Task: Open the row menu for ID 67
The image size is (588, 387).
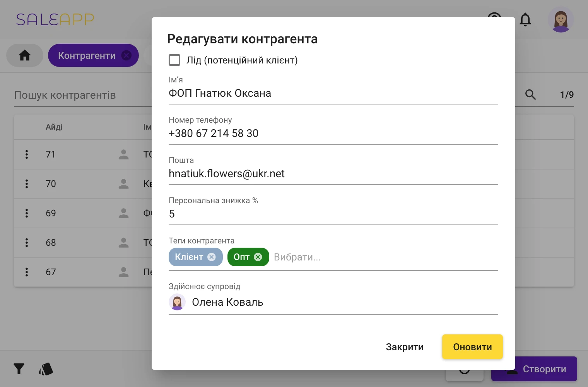Action: (27, 272)
